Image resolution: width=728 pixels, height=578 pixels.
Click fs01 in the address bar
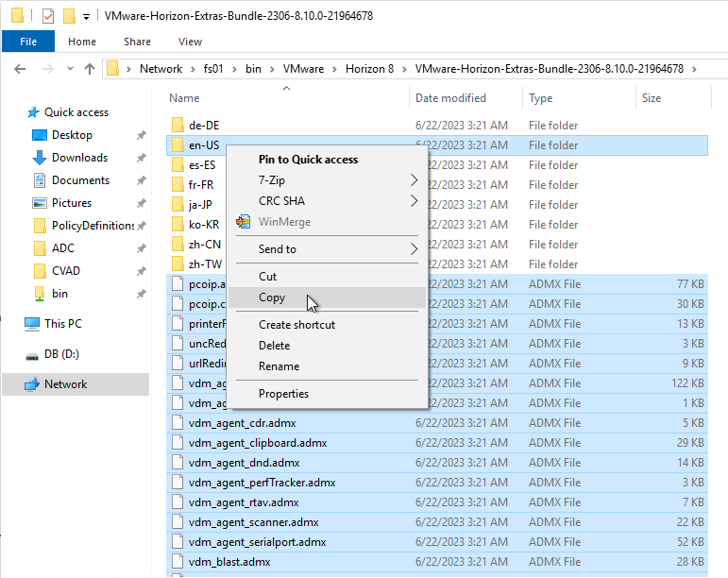point(213,69)
